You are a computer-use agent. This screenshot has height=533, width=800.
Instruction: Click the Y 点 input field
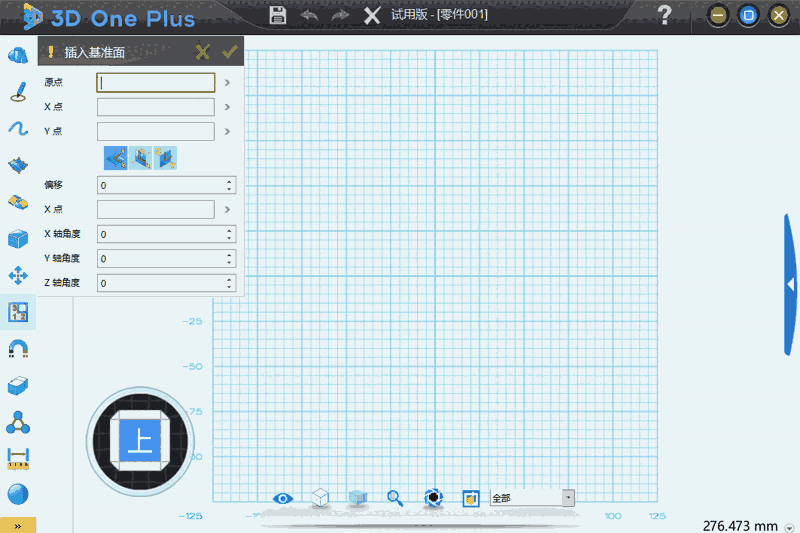pyautogui.click(x=156, y=132)
